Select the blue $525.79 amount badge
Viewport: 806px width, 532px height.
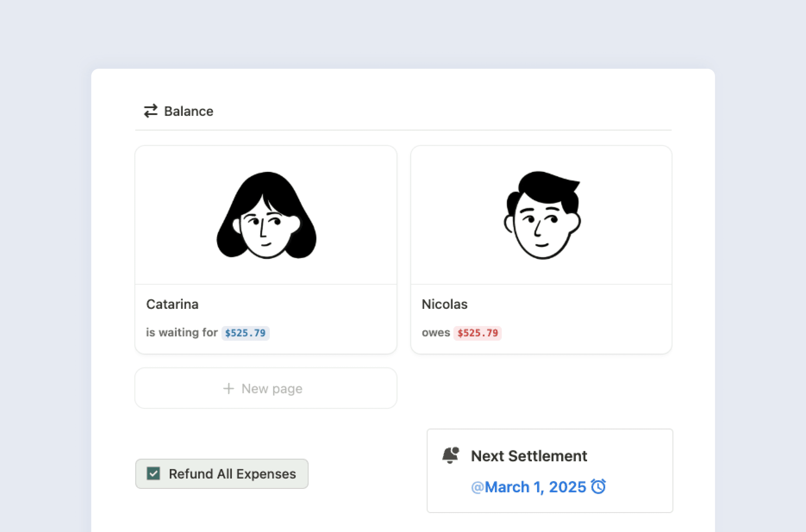tap(245, 333)
